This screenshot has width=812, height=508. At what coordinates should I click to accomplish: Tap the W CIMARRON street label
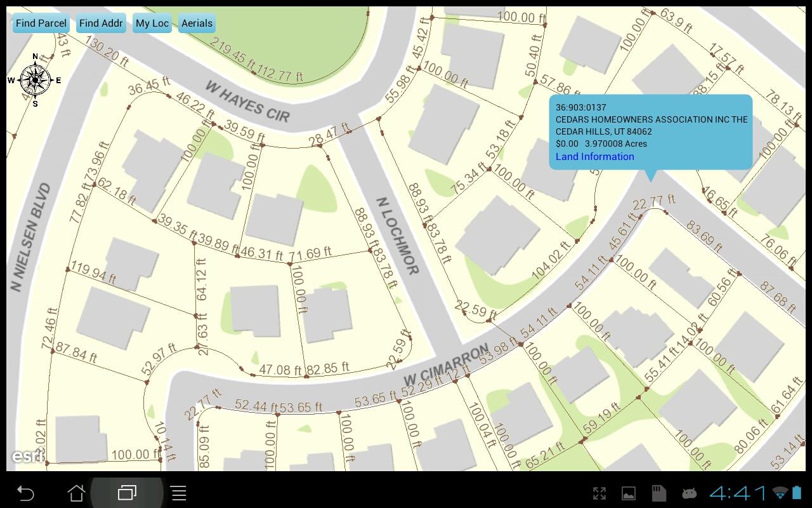(446, 364)
